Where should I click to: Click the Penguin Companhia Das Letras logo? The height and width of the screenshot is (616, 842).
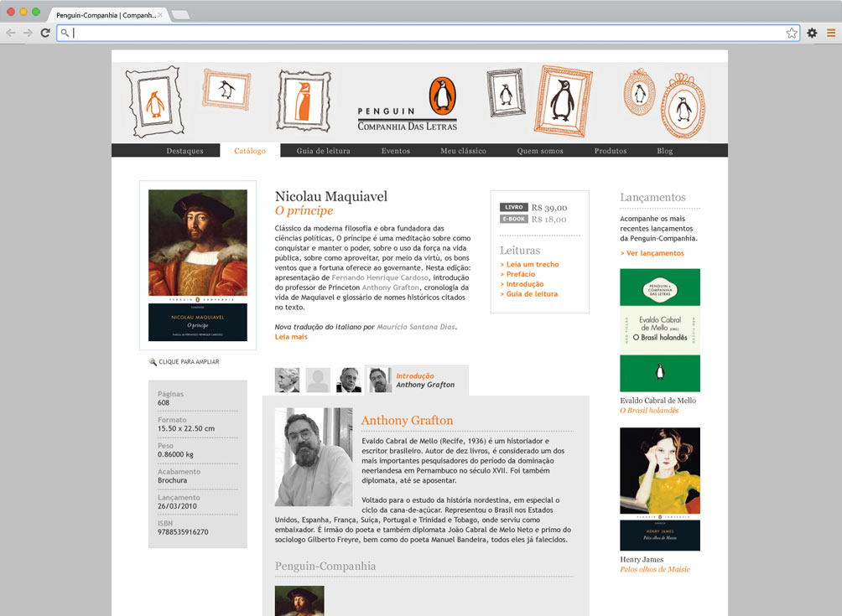[x=408, y=106]
